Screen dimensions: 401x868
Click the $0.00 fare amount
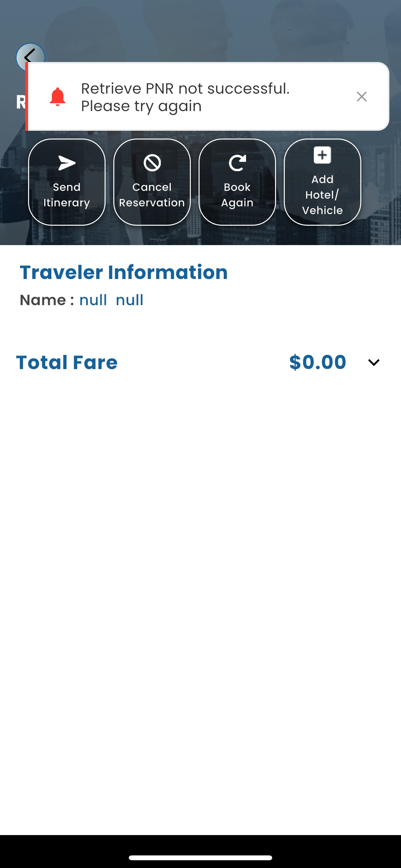coord(317,362)
